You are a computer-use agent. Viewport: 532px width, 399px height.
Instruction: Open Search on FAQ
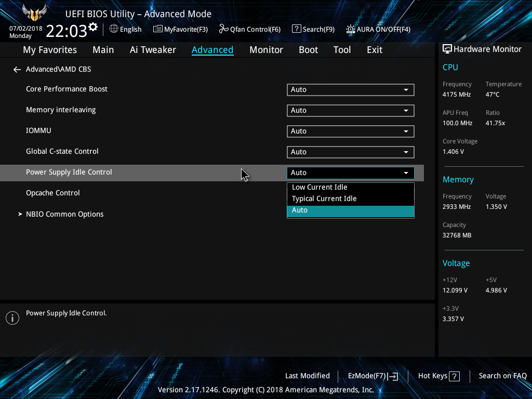tap(502, 376)
